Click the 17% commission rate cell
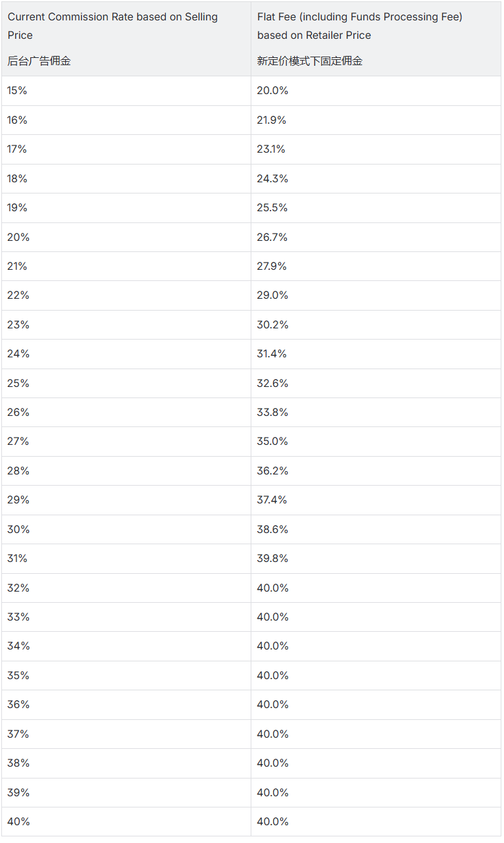The height and width of the screenshot is (843, 504). click(x=17, y=149)
